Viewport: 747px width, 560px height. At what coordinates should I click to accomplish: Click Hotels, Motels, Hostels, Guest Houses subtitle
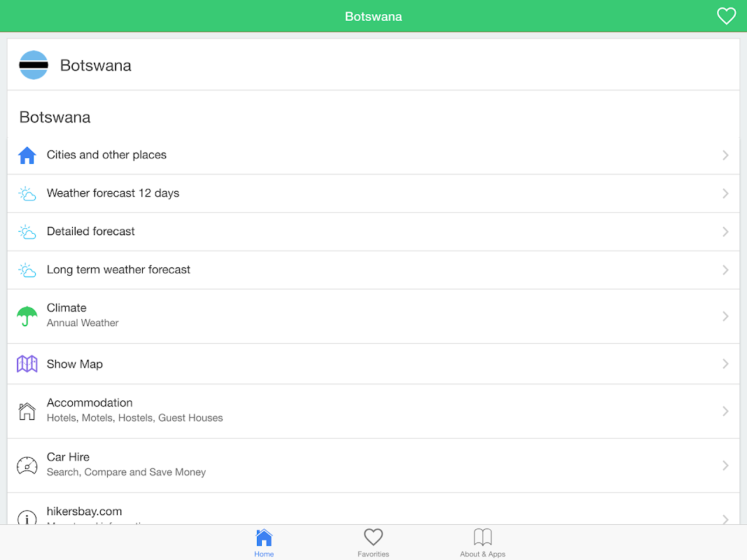tap(135, 418)
